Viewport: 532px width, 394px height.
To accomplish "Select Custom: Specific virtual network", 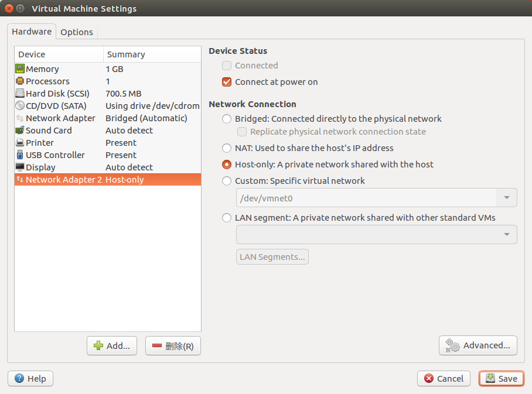I will tap(227, 181).
